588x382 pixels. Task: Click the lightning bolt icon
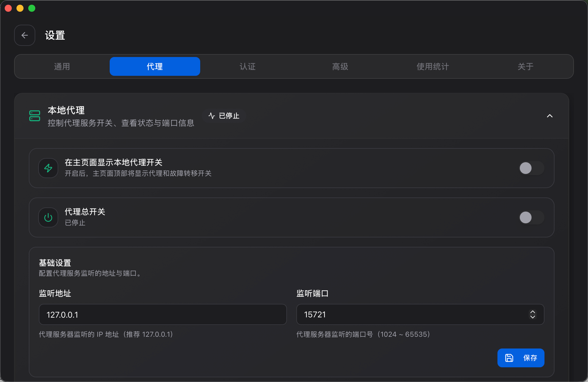48,168
